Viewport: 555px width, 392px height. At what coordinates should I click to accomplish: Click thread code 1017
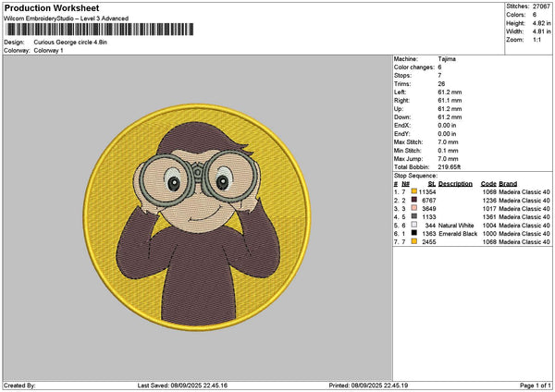pyautogui.click(x=489, y=208)
